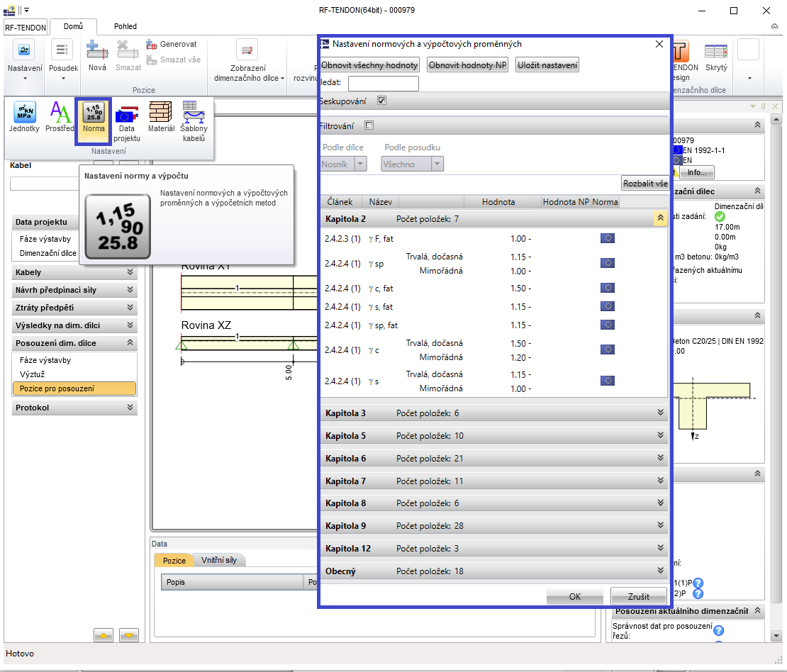Confirm dialog with OK button
The width and height of the screenshot is (787, 672).
tap(575, 596)
